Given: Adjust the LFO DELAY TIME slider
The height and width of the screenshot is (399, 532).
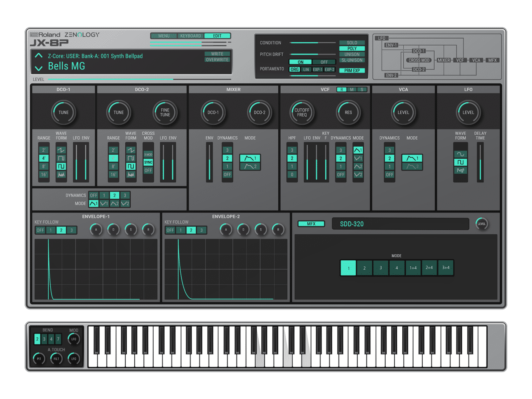Looking at the screenshot, I should pos(480,162).
